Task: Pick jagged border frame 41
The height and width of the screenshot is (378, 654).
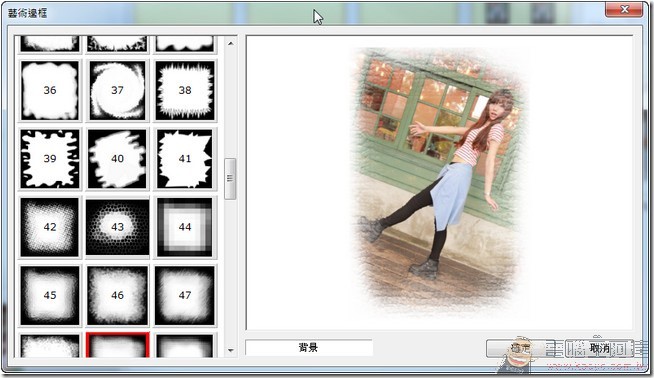Action: pos(185,159)
